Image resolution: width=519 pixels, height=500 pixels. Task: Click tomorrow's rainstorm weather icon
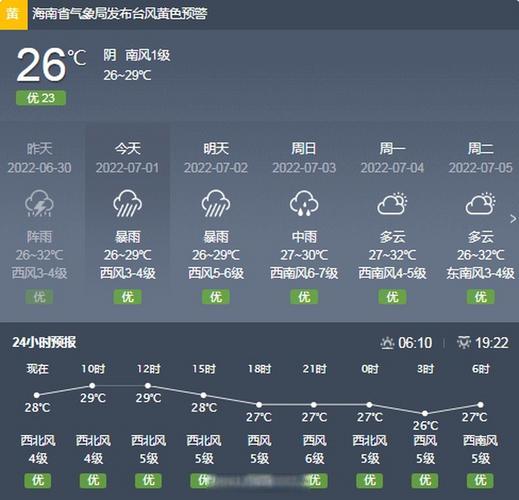(x=216, y=203)
